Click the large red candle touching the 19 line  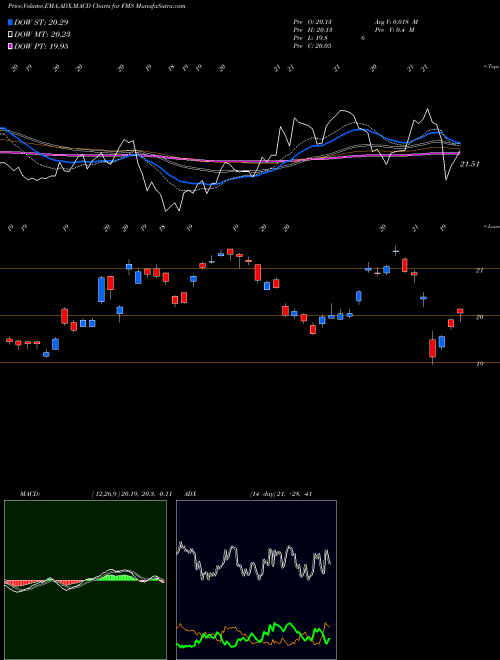point(432,348)
